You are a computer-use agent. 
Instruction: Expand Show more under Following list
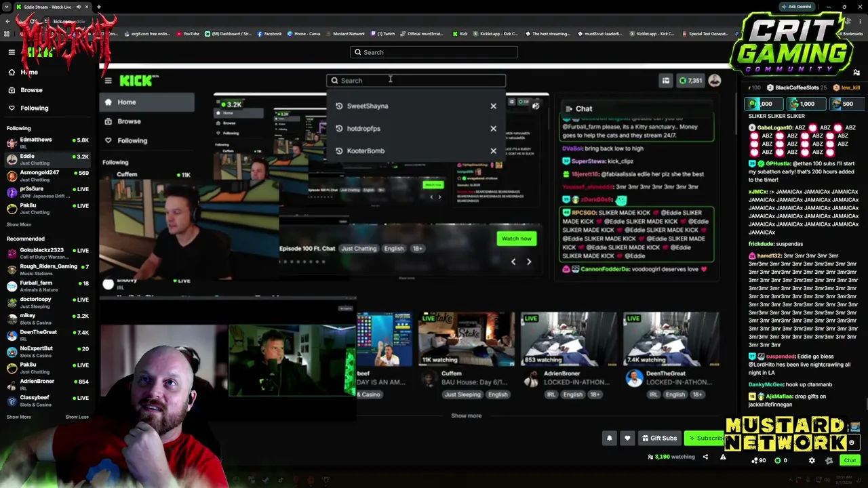click(x=19, y=224)
